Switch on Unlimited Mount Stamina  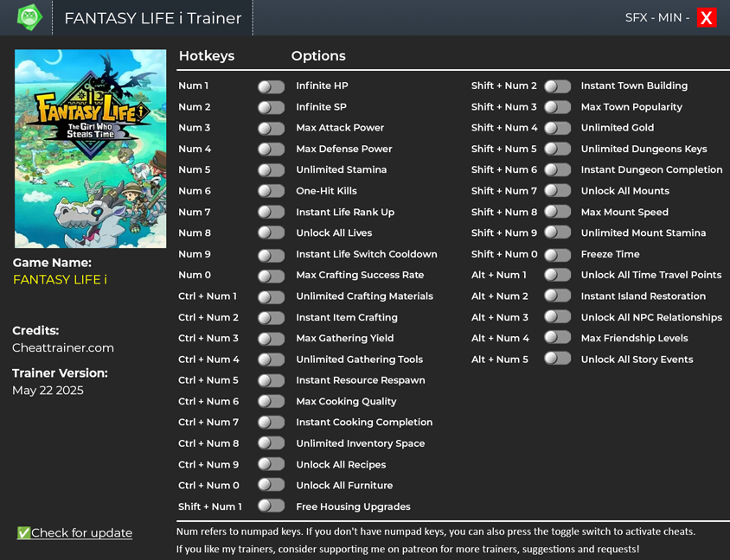(557, 233)
